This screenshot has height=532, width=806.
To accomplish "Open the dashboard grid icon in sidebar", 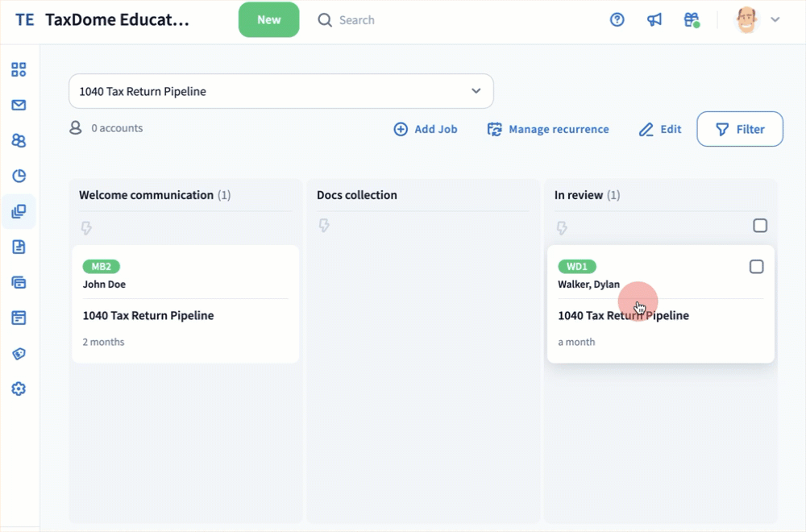I will click(x=19, y=69).
